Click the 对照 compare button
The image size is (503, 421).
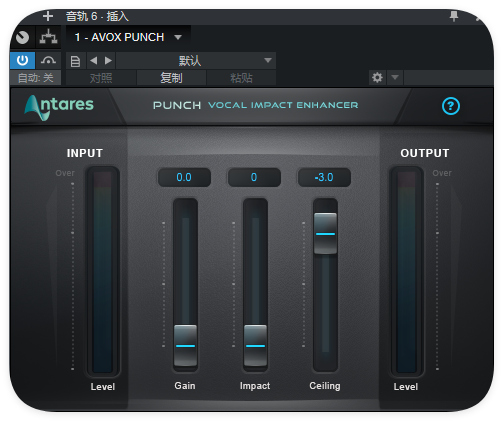click(x=101, y=78)
